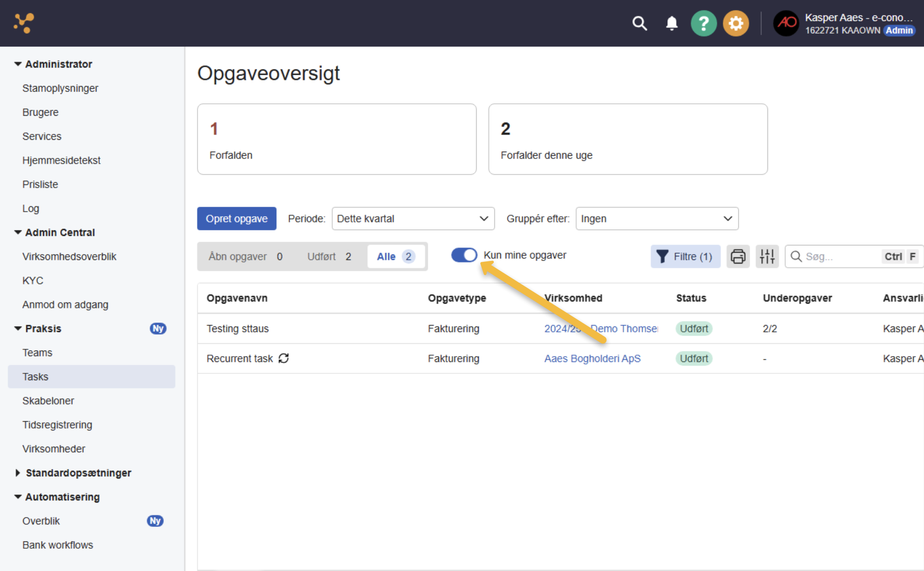Open the Testing sttaus task row
924x571 pixels.
pos(561,329)
